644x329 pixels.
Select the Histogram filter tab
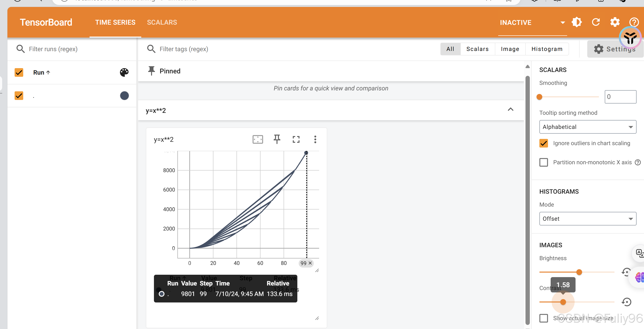point(547,49)
